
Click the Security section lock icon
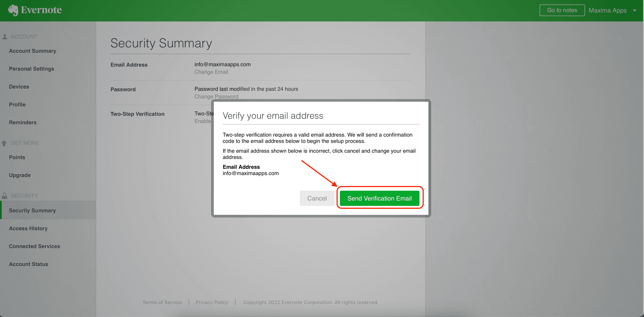pyautogui.click(x=4, y=196)
